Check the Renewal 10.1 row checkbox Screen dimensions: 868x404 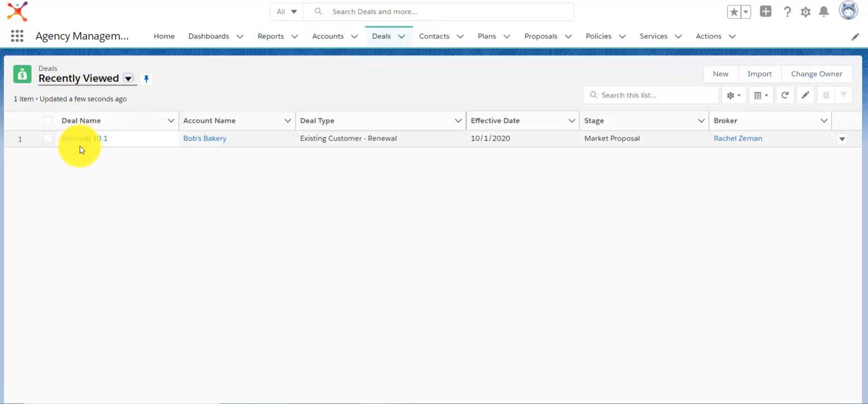(x=48, y=138)
